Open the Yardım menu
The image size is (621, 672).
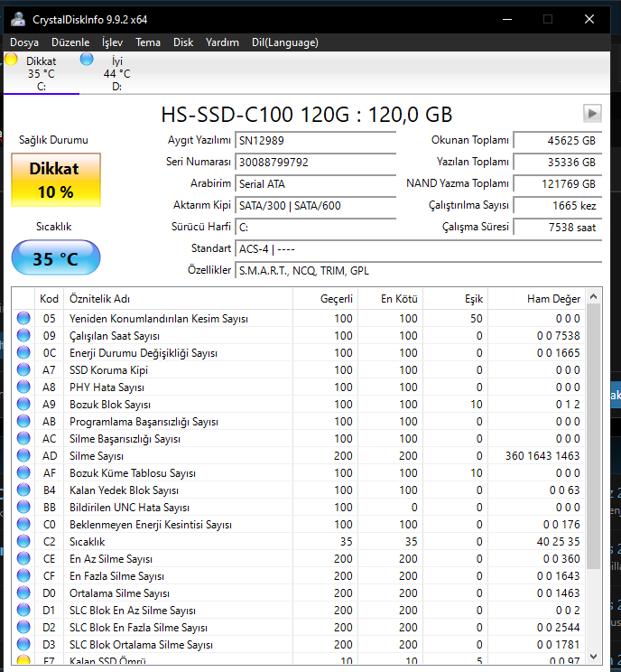[222, 42]
